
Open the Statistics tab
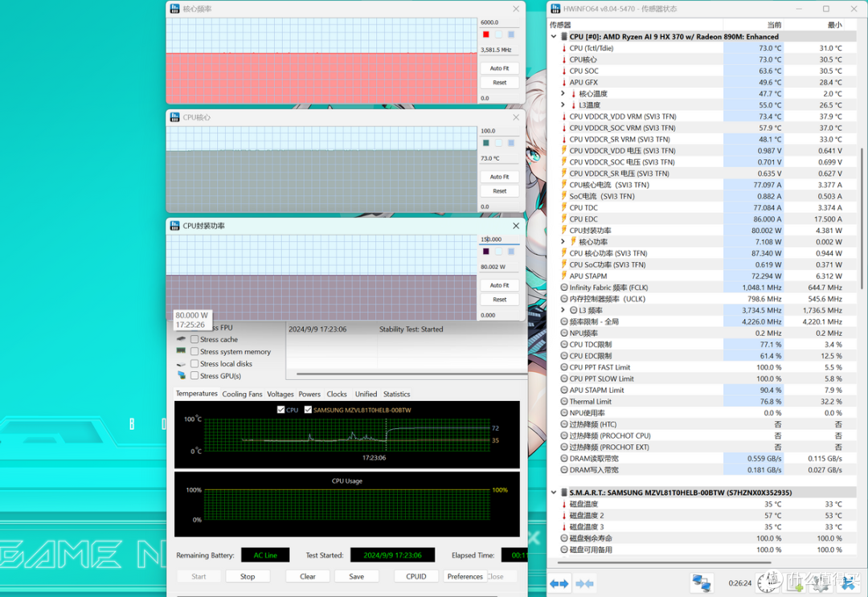click(x=396, y=394)
